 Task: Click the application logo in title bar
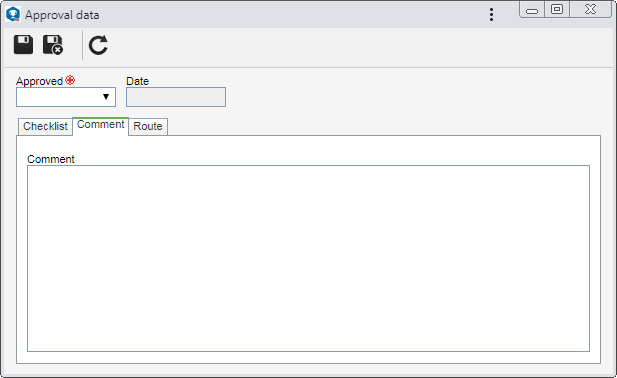[13, 14]
